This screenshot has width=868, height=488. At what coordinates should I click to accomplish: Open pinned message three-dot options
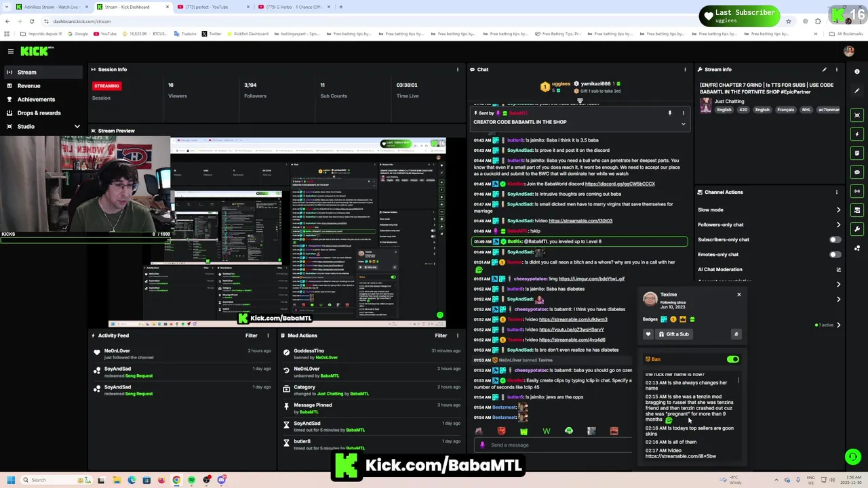(x=684, y=113)
